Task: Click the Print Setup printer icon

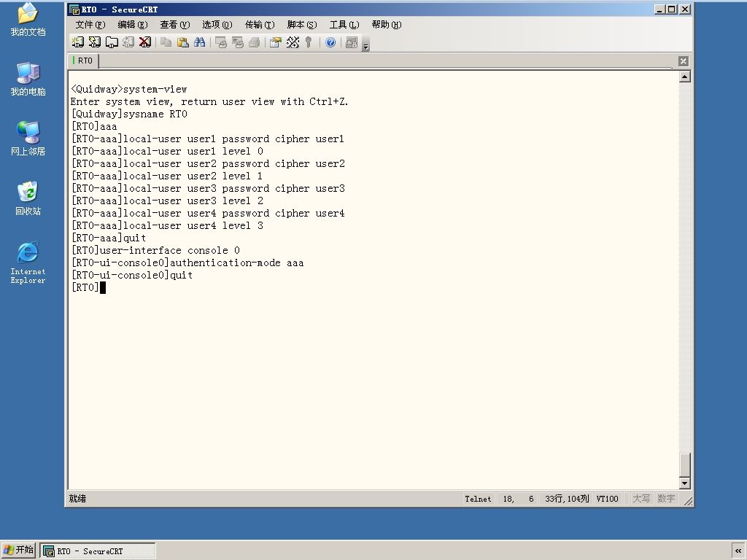Action: click(x=254, y=42)
